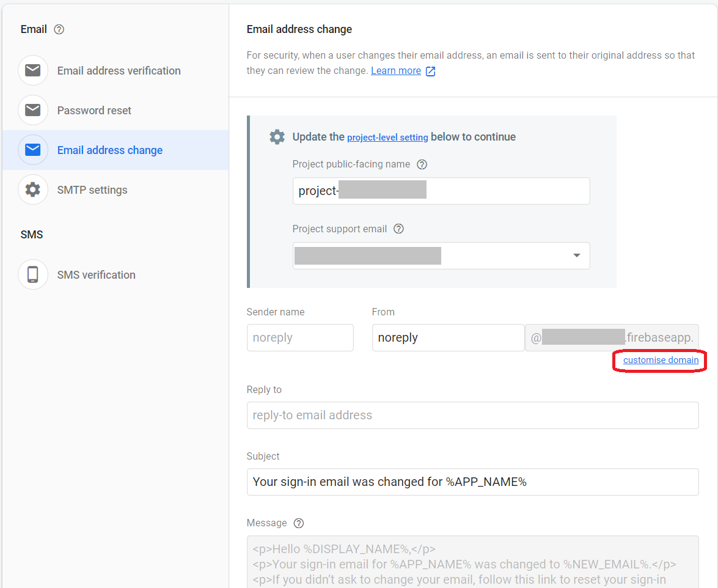718x588 pixels.
Task: Click the customise domain link
Action: (x=661, y=360)
